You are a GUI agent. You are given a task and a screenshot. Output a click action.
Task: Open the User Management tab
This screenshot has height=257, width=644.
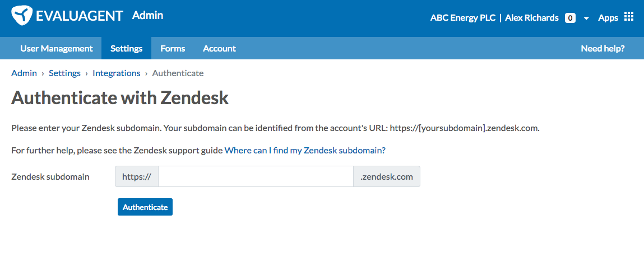tap(56, 49)
